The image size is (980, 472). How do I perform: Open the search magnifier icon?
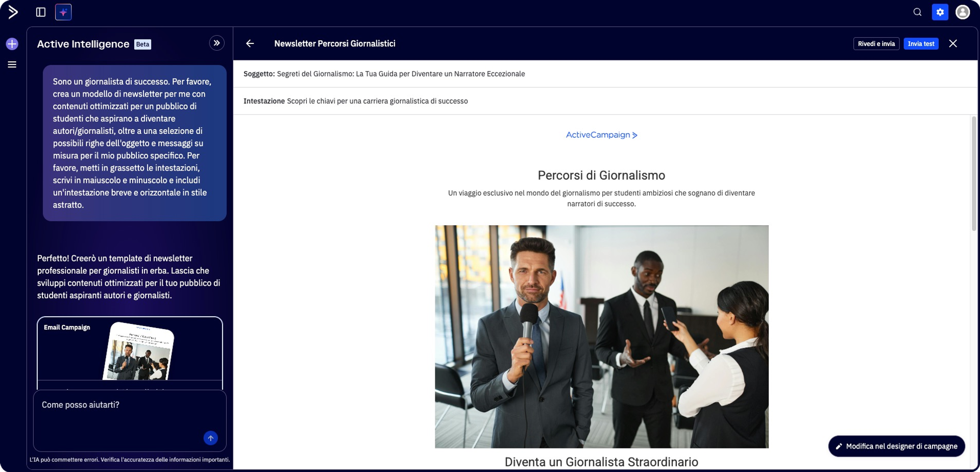point(917,12)
